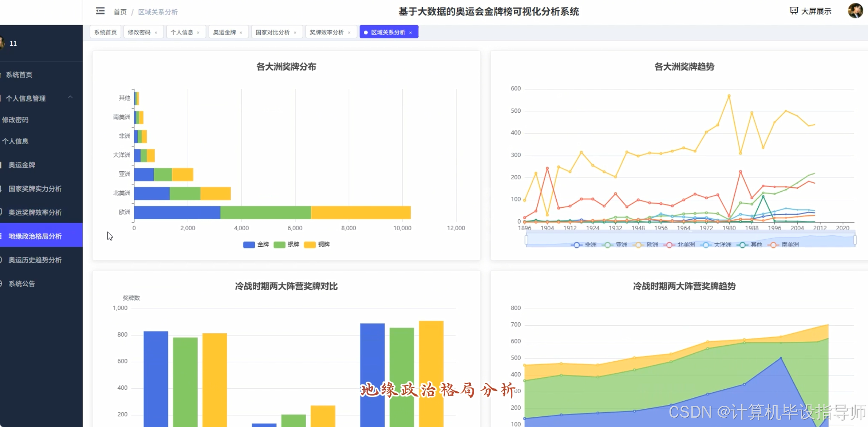Image resolution: width=868 pixels, height=427 pixels.
Task: Toggle 大洋洲 series in trend legend
Action: 716,245
